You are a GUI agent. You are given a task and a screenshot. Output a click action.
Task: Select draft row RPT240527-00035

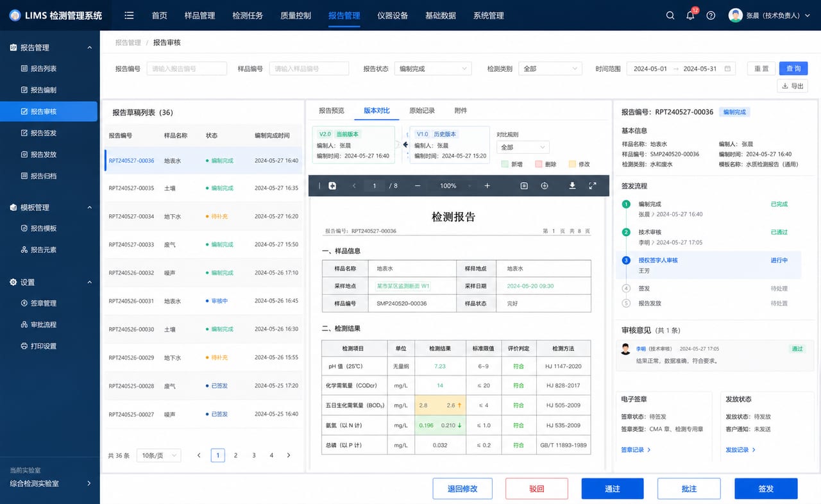202,188
